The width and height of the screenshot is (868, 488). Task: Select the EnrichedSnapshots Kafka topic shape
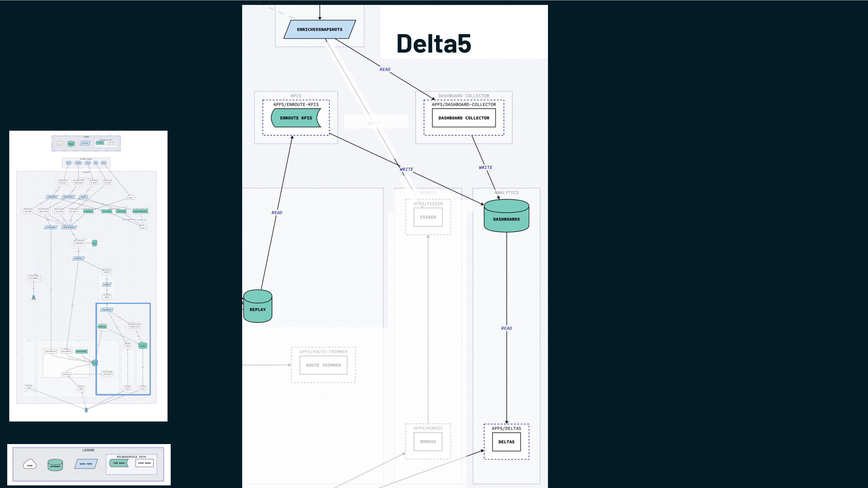pyautogui.click(x=319, y=30)
